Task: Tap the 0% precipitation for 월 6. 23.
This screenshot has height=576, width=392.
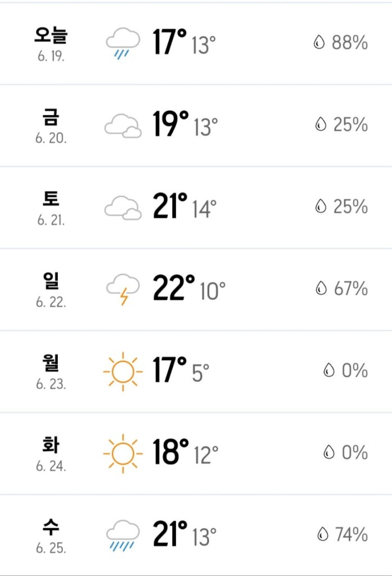Action: coord(354,371)
